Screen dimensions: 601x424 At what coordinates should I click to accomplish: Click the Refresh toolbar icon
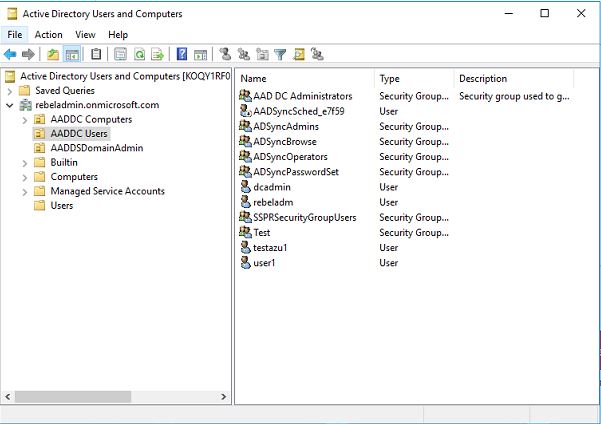139,54
